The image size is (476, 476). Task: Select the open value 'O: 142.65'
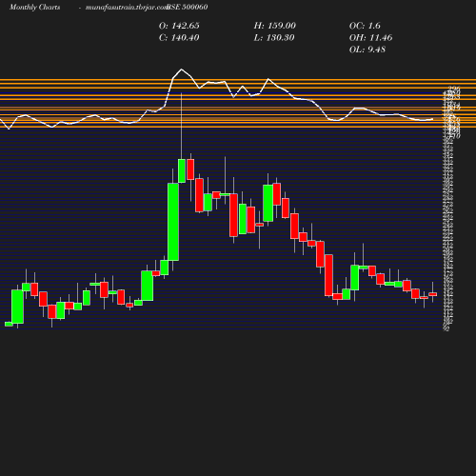pyautogui.click(x=179, y=26)
